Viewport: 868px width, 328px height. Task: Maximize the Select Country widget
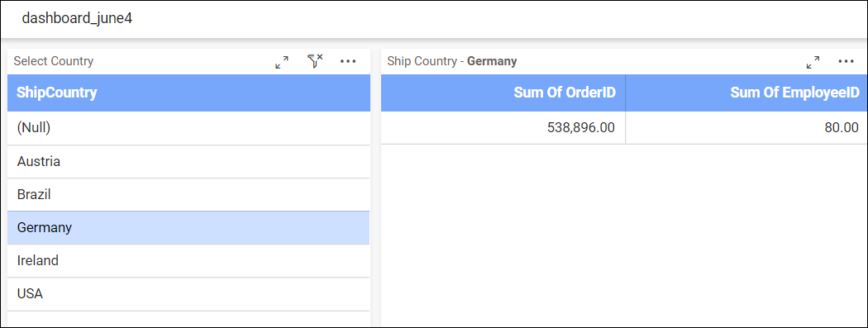(282, 62)
